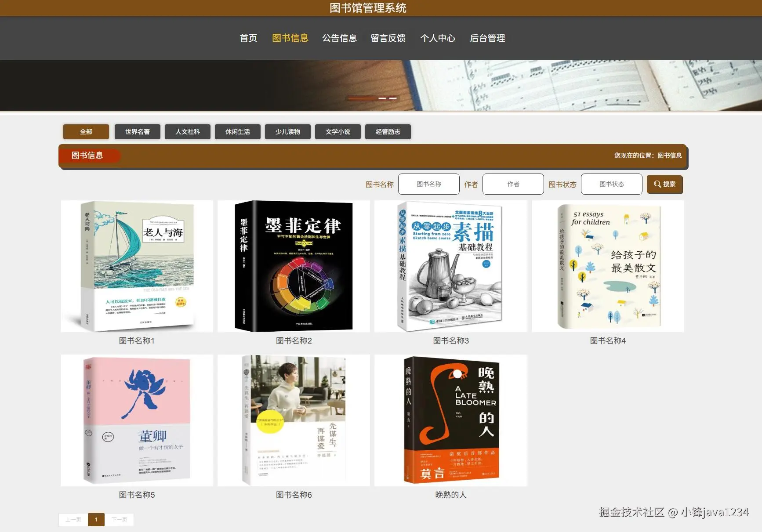
Task: Go to 后台管理 in the navigation
Action: tap(487, 38)
